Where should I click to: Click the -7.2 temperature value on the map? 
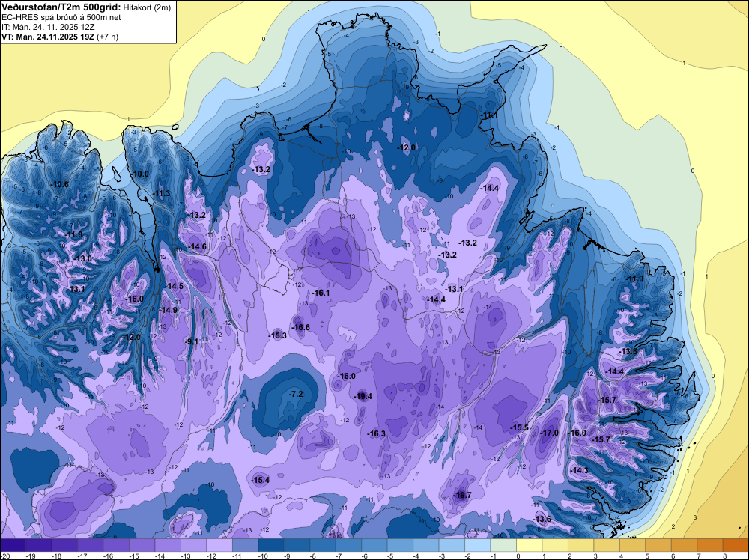coord(296,394)
